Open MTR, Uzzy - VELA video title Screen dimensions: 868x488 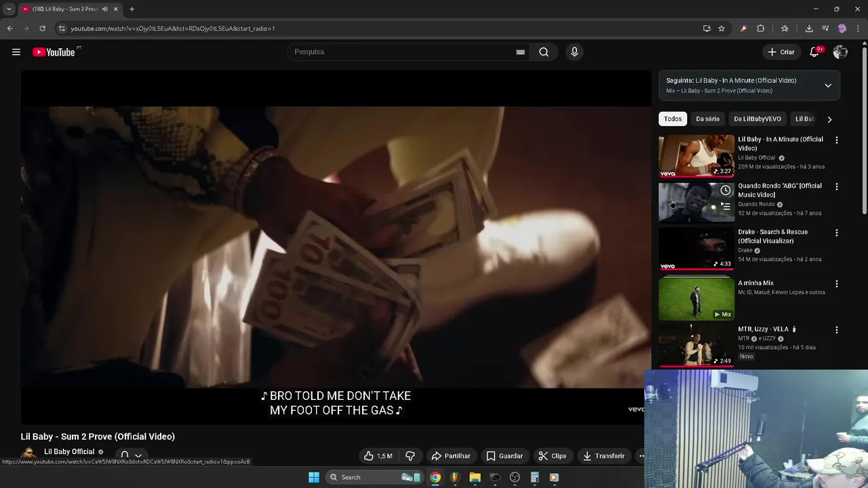click(766, 329)
